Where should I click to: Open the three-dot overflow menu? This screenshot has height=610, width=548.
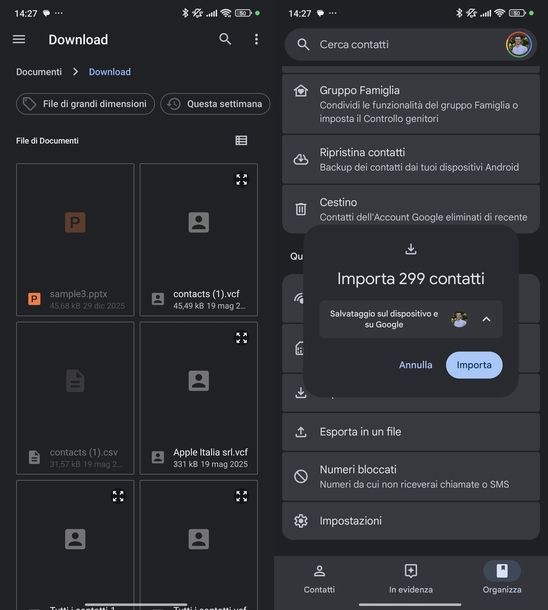pyautogui.click(x=256, y=39)
